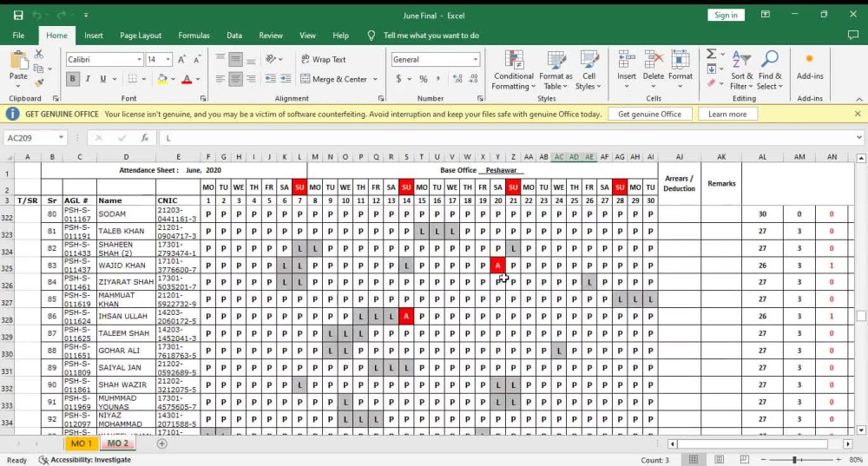Click the Cut scissors icon

(x=38, y=55)
